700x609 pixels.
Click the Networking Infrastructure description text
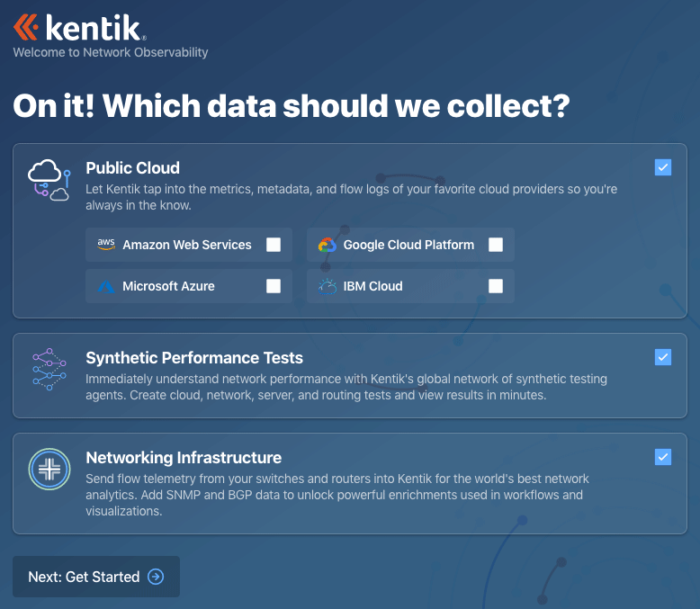[337, 495]
